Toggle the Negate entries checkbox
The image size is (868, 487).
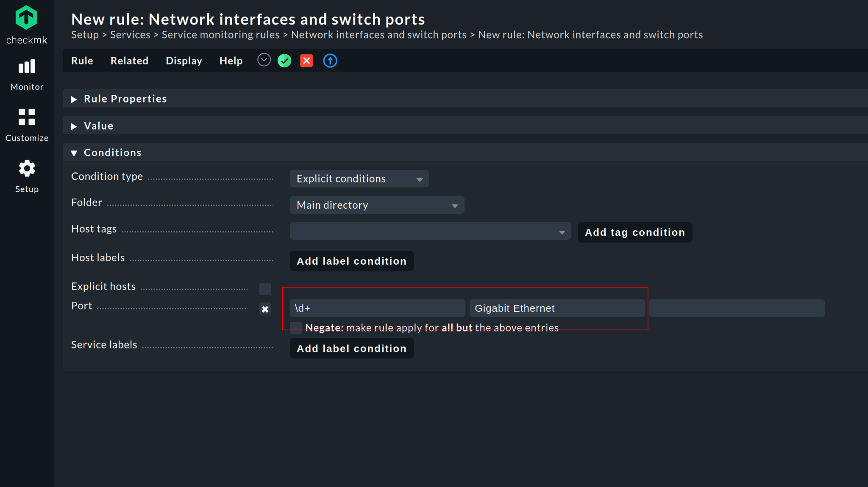click(x=296, y=327)
